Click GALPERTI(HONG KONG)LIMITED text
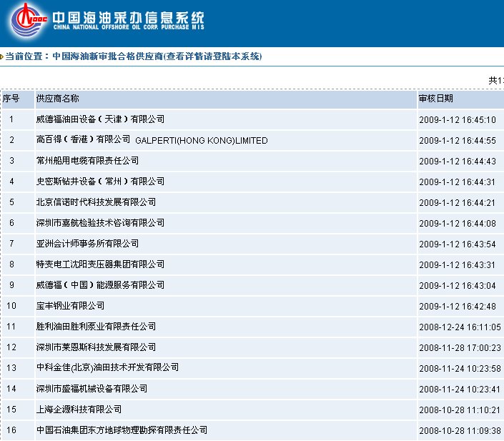The image size is (504, 441). coord(202,141)
